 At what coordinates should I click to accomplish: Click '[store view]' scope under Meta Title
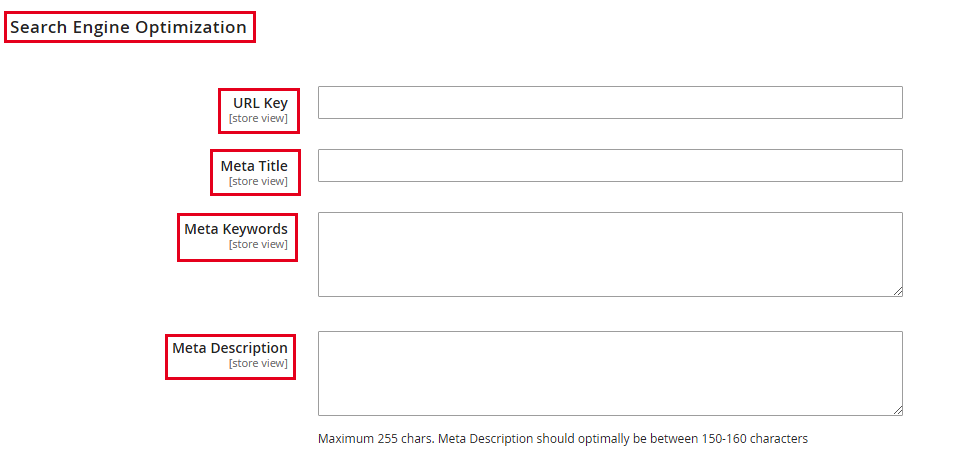click(258, 181)
